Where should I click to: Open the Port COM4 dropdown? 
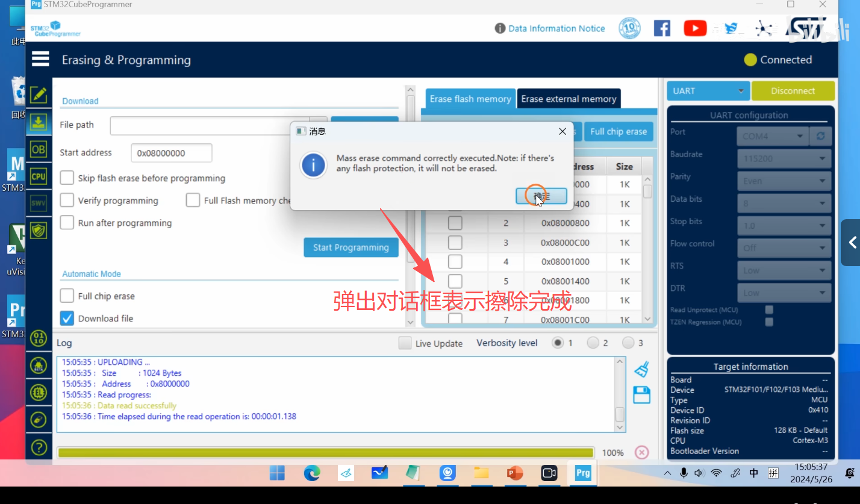click(x=772, y=136)
